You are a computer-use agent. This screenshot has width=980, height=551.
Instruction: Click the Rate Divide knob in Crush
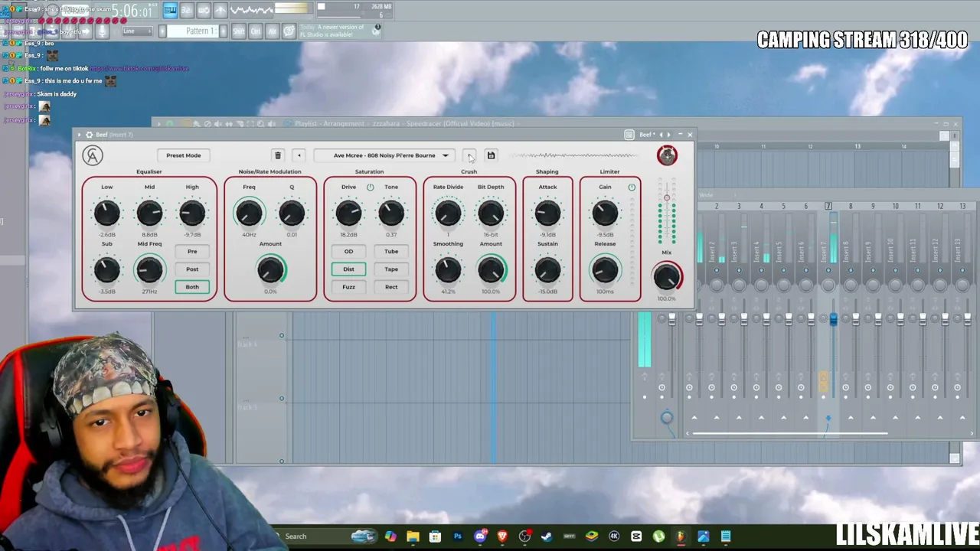click(x=448, y=214)
